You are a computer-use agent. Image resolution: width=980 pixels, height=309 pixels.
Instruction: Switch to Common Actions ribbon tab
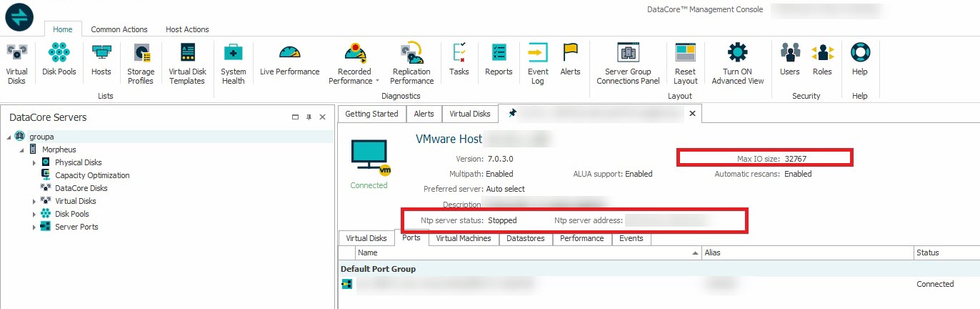point(119,29)
